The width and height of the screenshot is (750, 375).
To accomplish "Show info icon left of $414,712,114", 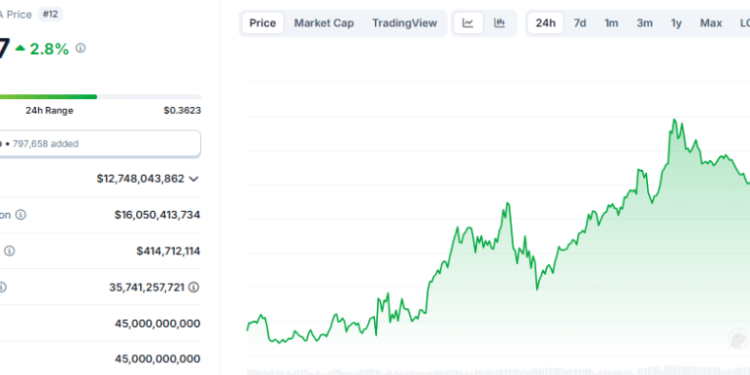I will tap(10, 251).
